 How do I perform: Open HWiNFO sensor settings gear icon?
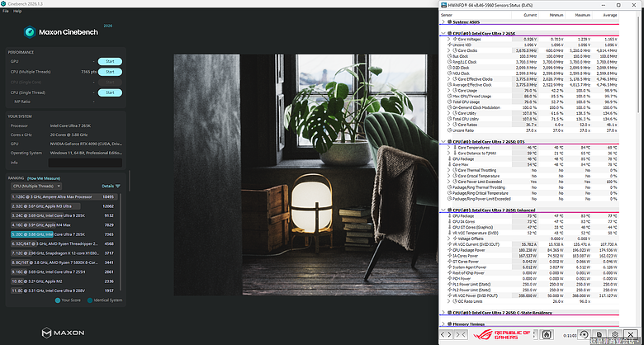(615, 335)
